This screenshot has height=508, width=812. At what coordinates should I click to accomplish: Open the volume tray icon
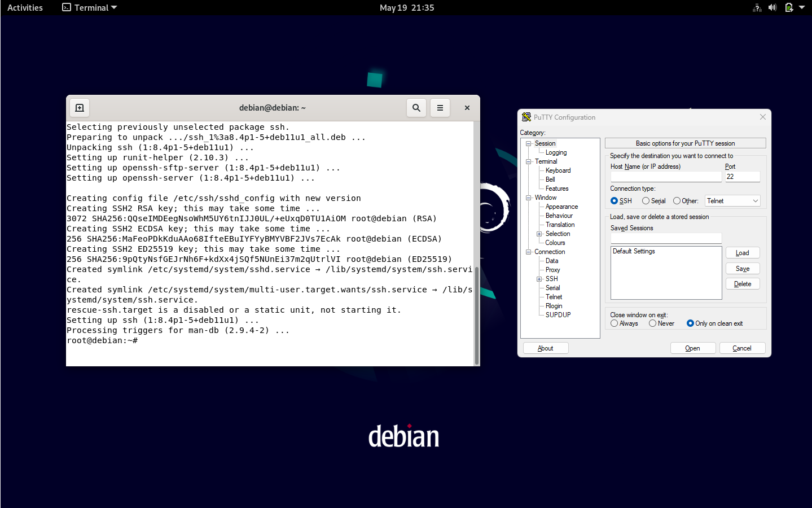[773, 8]
